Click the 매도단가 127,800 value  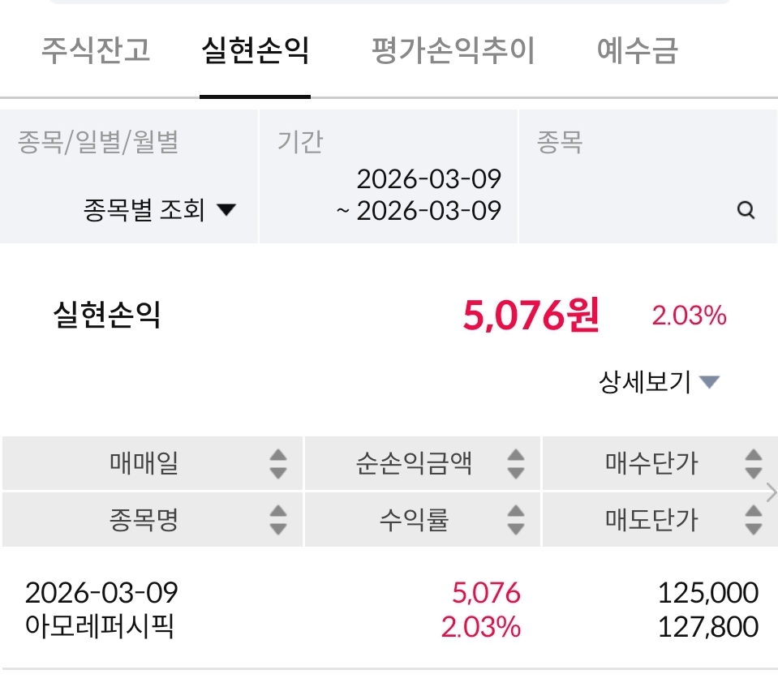pyautogui.click(x=708, y=627)
